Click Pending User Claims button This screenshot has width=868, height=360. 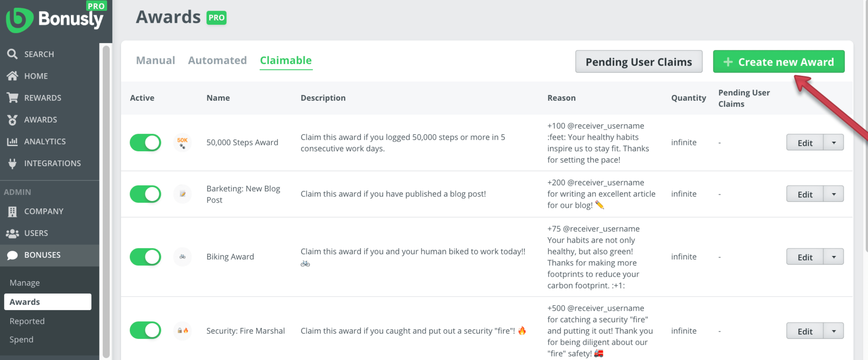(x=639, y=62)
